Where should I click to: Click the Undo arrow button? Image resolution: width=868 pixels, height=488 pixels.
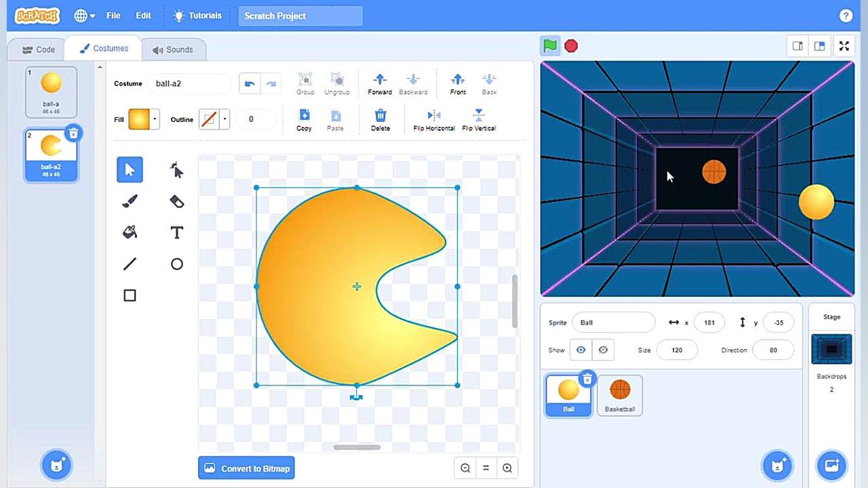pos(250,83)
